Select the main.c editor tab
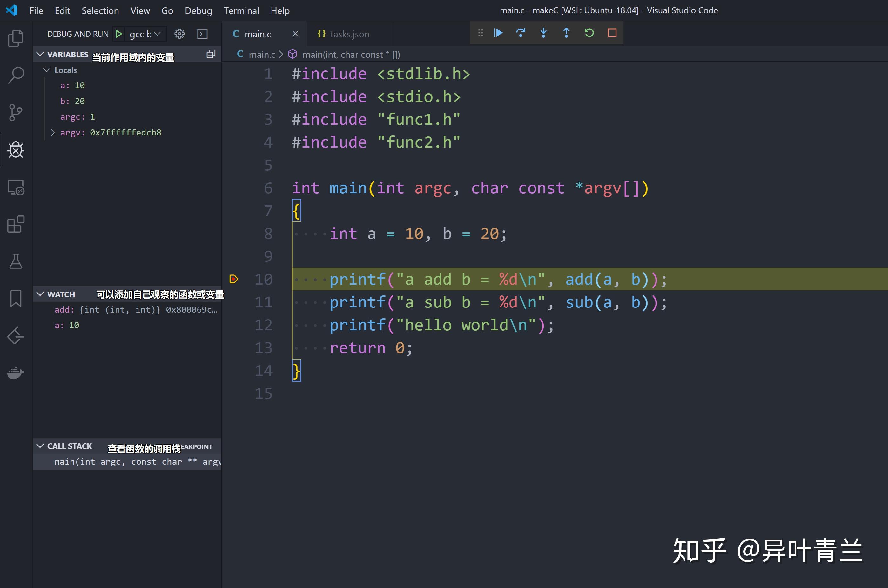Screen dimensions: 888x588 [x=258, y=33]
